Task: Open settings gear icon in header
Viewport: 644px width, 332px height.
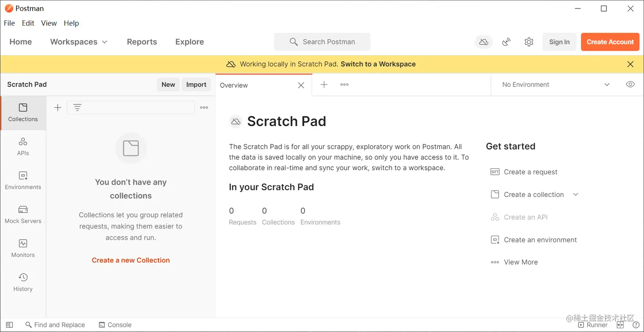Action: coord(529,42)
